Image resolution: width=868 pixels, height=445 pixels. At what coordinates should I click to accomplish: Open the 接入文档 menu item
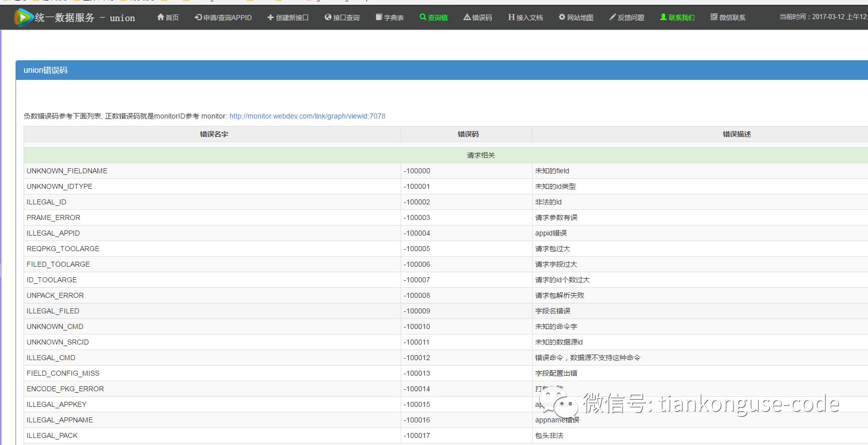pos(526,18)
